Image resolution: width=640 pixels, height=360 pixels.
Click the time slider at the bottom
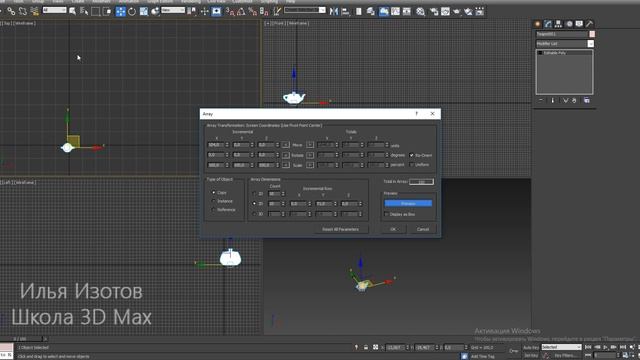21,339
